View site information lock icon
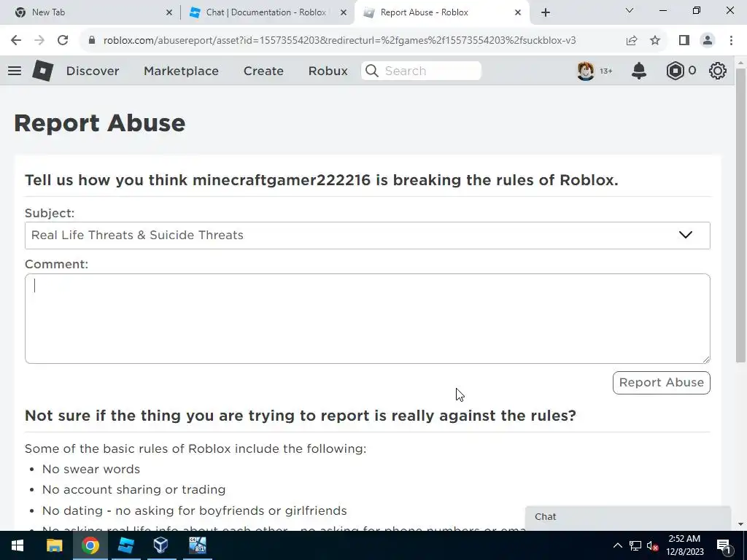Screen dimensions: 747x560 (x=92, y=41)
